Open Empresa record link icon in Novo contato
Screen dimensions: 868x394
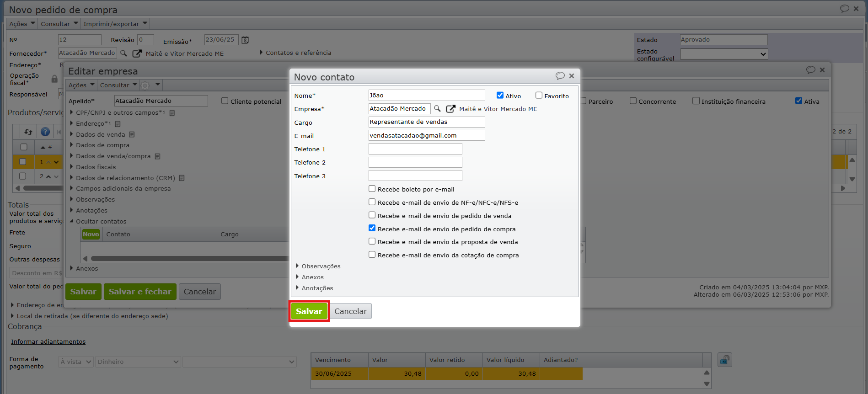pyautogui.click(x=451, y=109)
